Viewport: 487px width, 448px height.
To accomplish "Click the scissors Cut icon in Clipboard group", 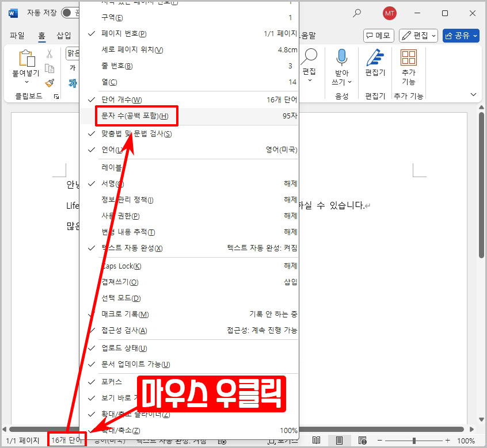I will click(x=50, y=54).
